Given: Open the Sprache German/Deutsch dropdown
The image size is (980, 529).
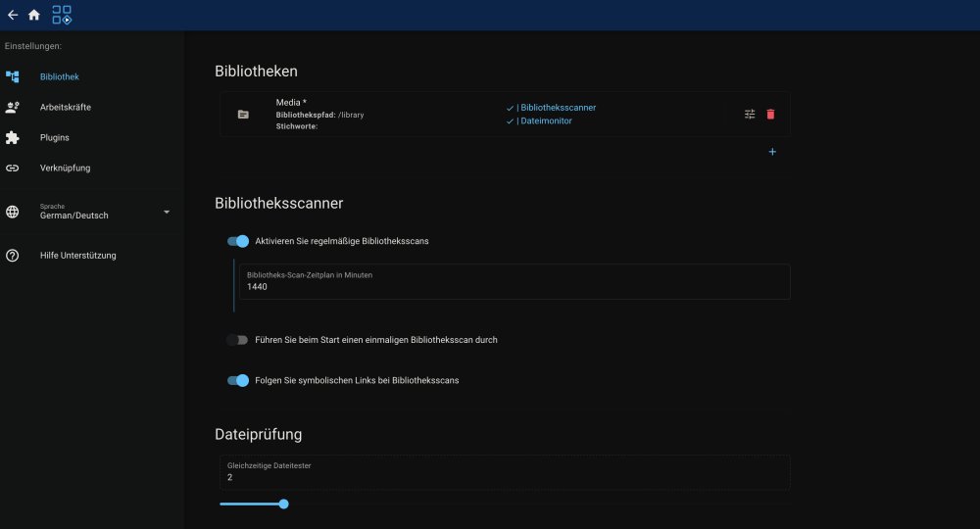Looking at the screenshot, I should point(104,212).
